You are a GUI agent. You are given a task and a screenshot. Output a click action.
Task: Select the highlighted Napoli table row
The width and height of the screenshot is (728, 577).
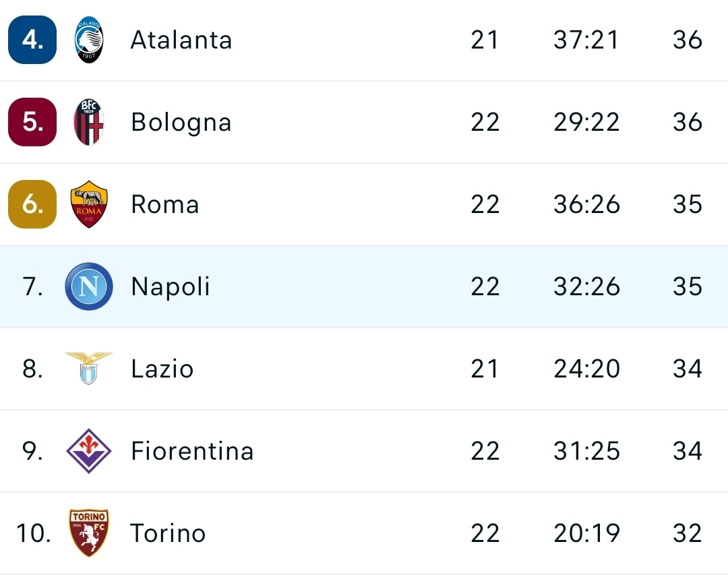[364, 286]
